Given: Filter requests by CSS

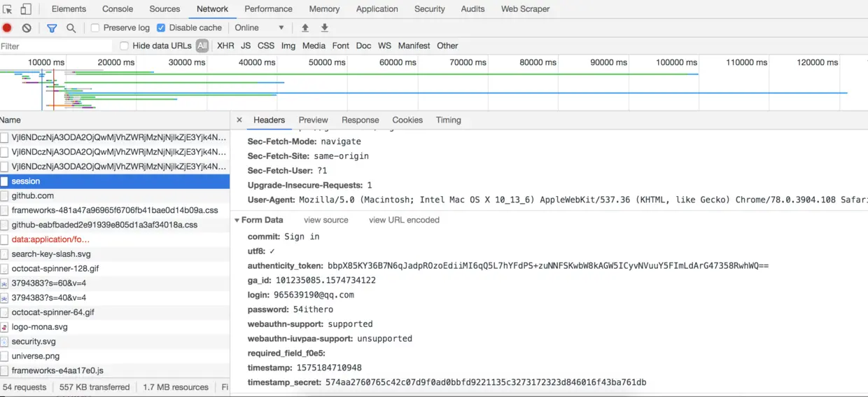Looking at the screenshot, I should pyautogui.click(x=266, y=46).
